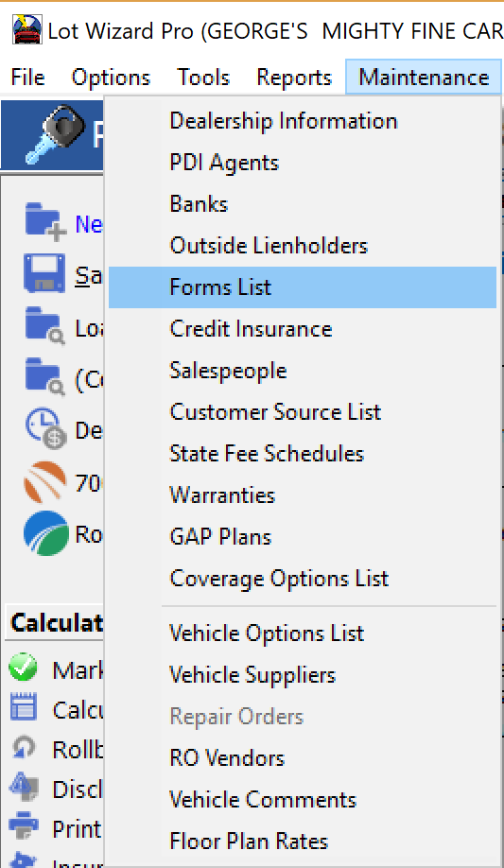The width and height of the screenshot is (504, 868).
Task: Close the Maintenance menu from the menu bar
Action: [424, 78]
